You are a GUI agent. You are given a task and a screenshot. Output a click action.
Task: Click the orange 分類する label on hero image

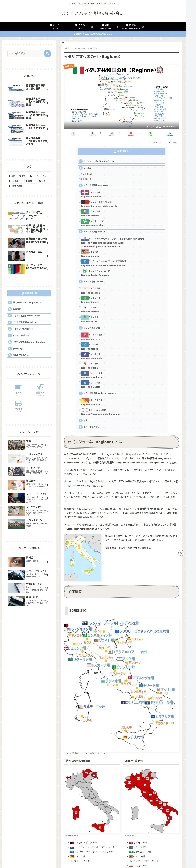(x=69, y=66)
